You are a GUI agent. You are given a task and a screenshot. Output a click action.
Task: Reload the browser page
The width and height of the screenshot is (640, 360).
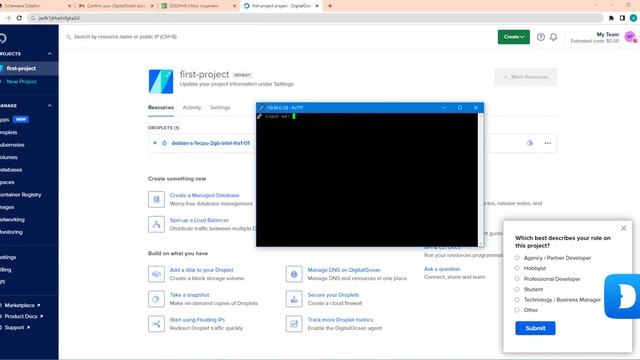coord(19,18)
